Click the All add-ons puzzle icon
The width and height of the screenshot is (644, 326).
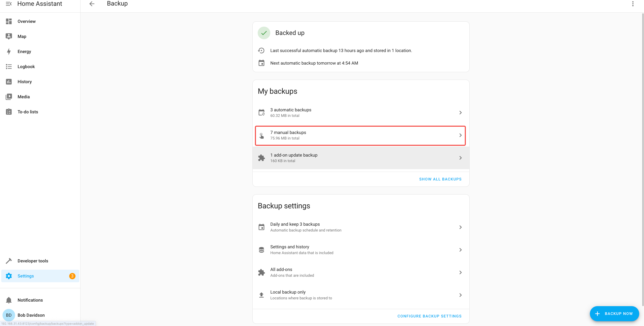pyautogui.click(x=261, y=272)
